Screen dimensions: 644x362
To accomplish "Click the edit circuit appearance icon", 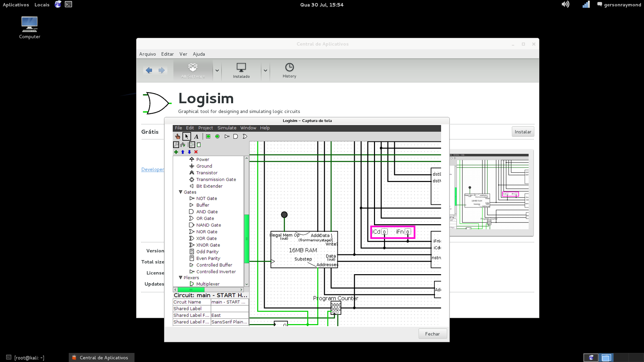I will pyautogui.click(x=199, y=145).
